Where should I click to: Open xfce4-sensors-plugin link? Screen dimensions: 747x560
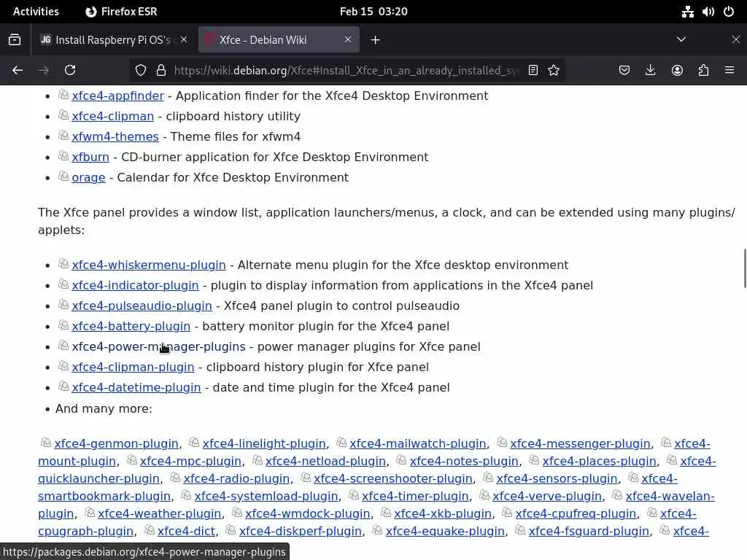pyautogui.click(x=557, y=479)
